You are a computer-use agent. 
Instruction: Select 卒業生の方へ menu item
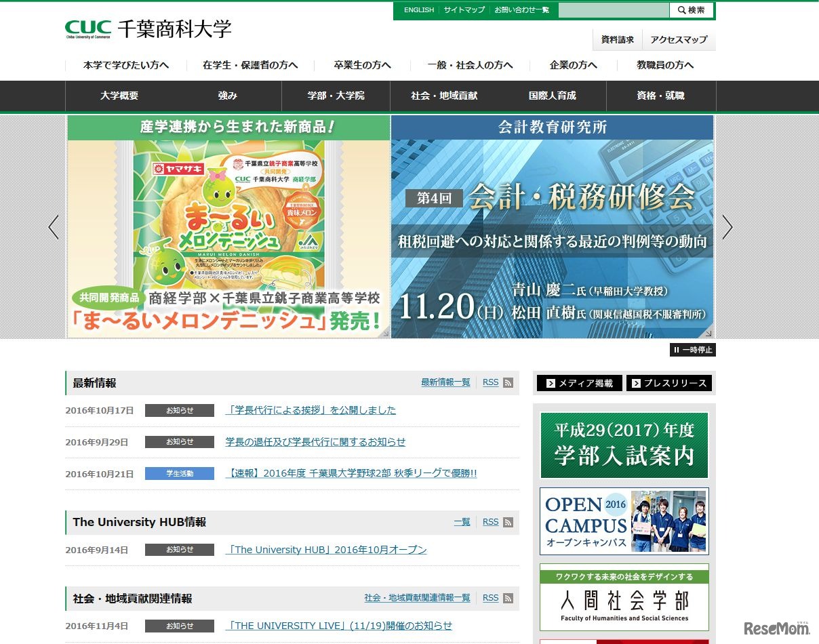pos(362,65)
